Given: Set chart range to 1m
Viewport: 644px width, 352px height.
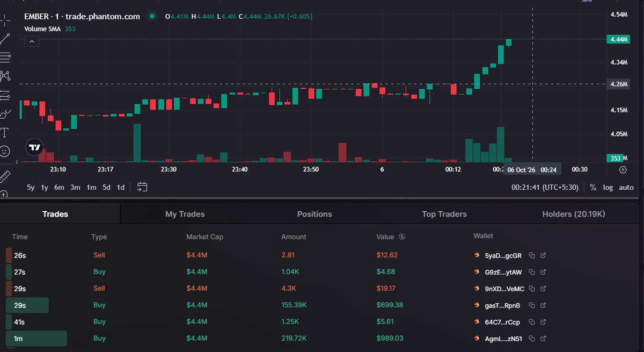Looking at the screenshot, I should click(x=91, y=188).
